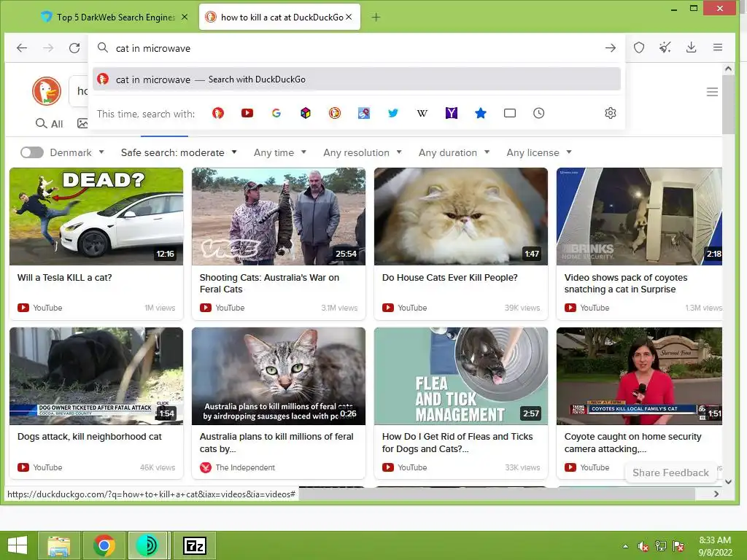
Task: Open Windows Start button
Action: (18, 545)
